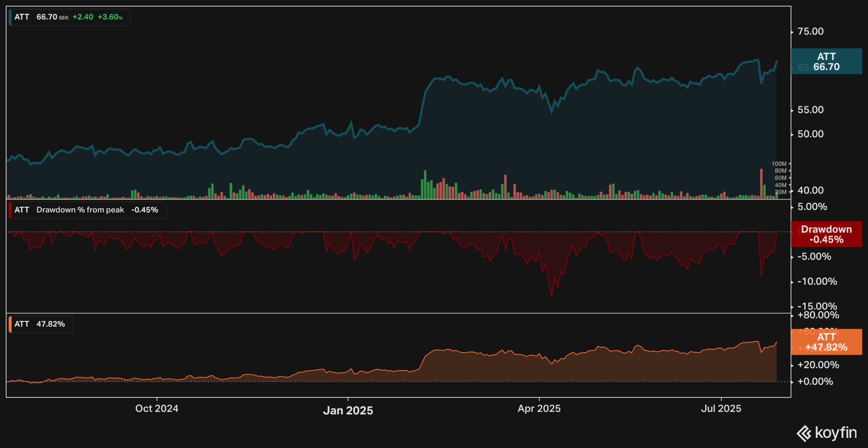Image resolution: width=868 pixels, height=448 pixels.
Task: Click the koyfin logo icon
Action: 804,434
